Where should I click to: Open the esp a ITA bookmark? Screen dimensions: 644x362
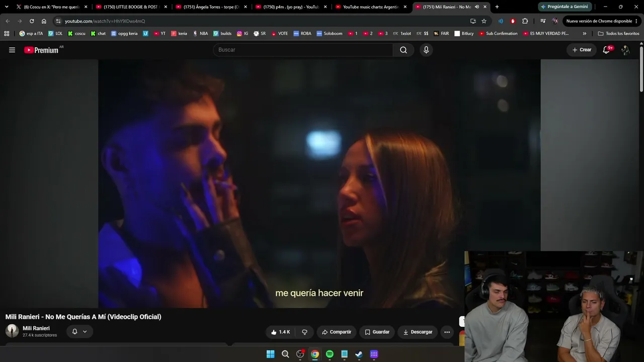31,34
